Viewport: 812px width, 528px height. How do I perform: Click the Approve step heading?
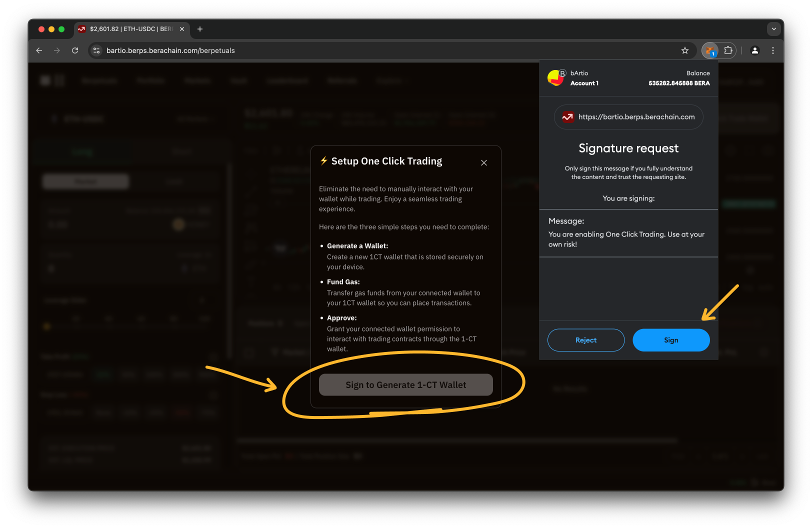pos(342,318)
